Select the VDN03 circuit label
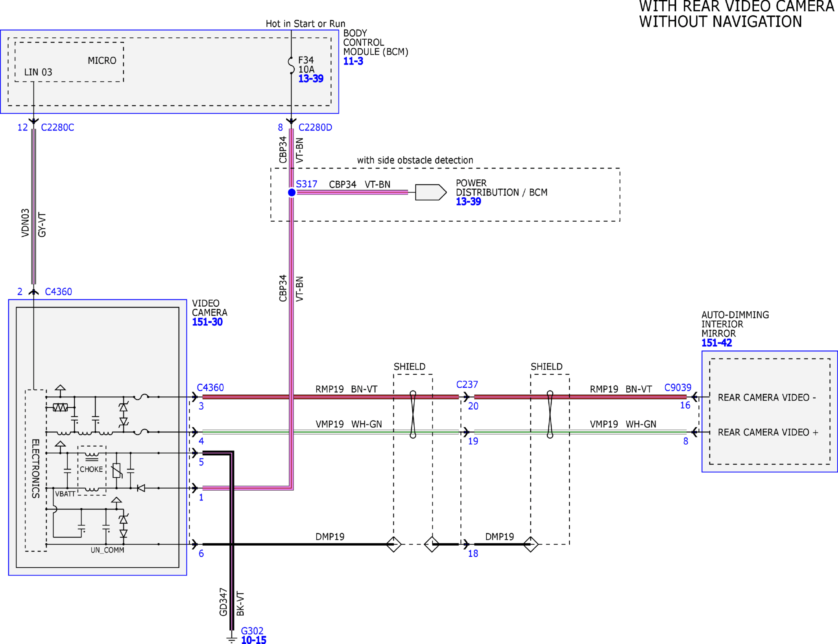Image resolution: width=838 pixels, height=644 pixels. pyautogui.click(x=25, y=223)
